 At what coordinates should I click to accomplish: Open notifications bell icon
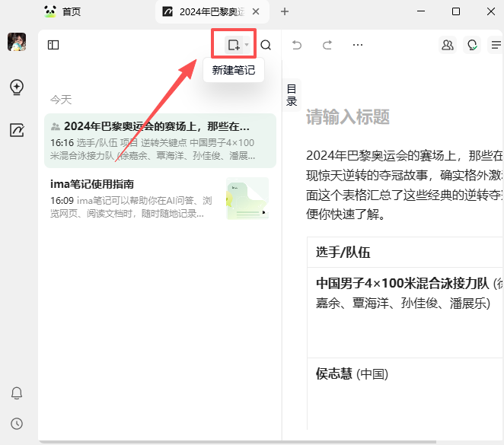pos(17,393)
